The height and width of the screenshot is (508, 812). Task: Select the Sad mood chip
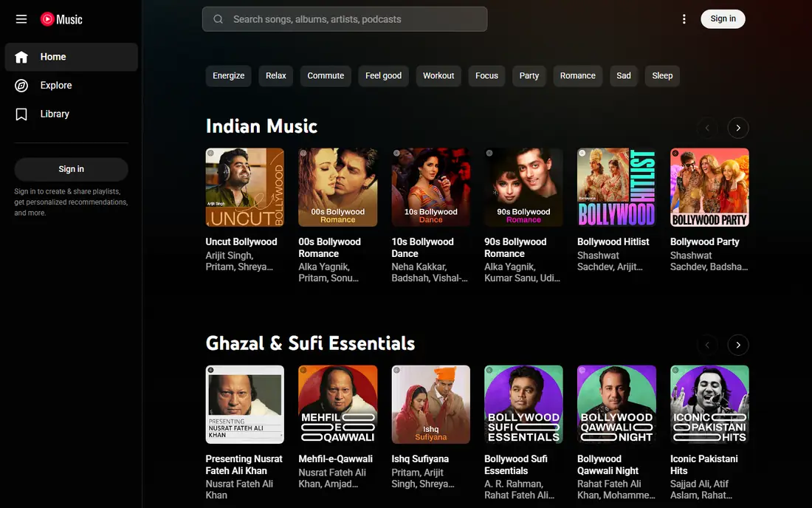tap(624, 75)
